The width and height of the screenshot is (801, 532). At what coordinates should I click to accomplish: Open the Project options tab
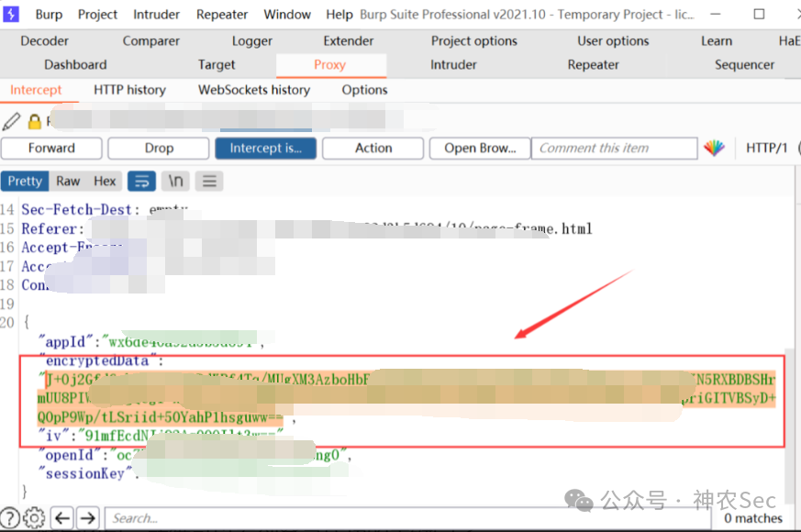pos(474,41)
